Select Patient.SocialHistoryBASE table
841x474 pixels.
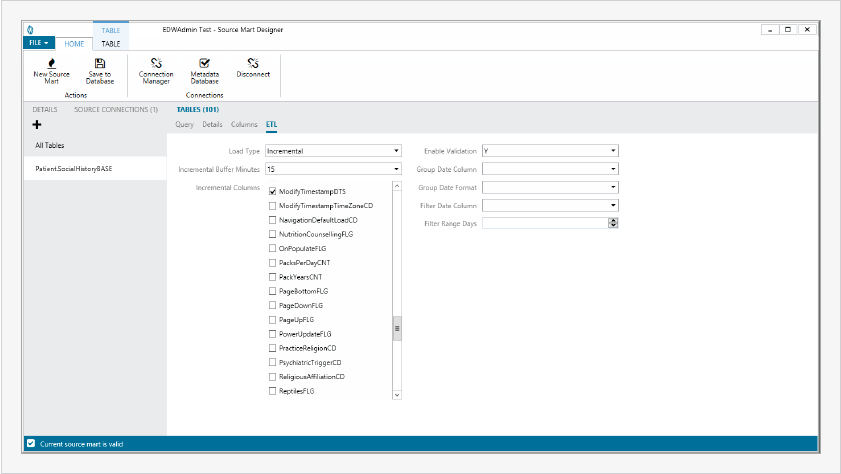(95, 168)
